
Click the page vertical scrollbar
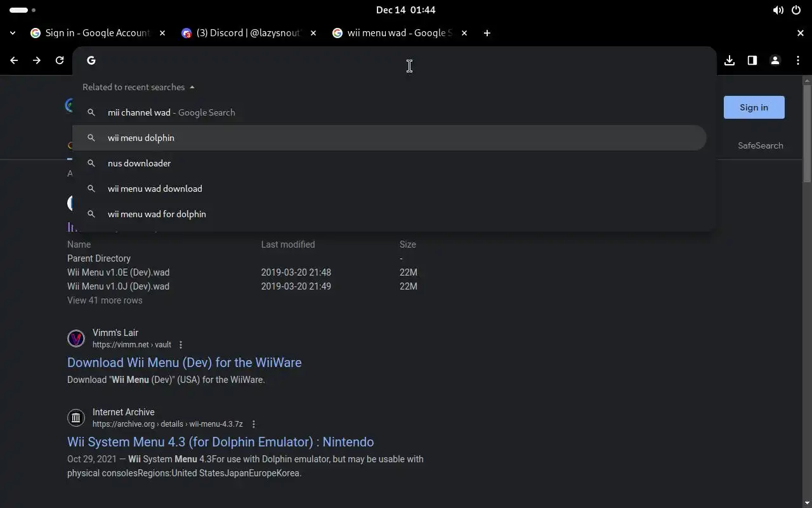807,133
